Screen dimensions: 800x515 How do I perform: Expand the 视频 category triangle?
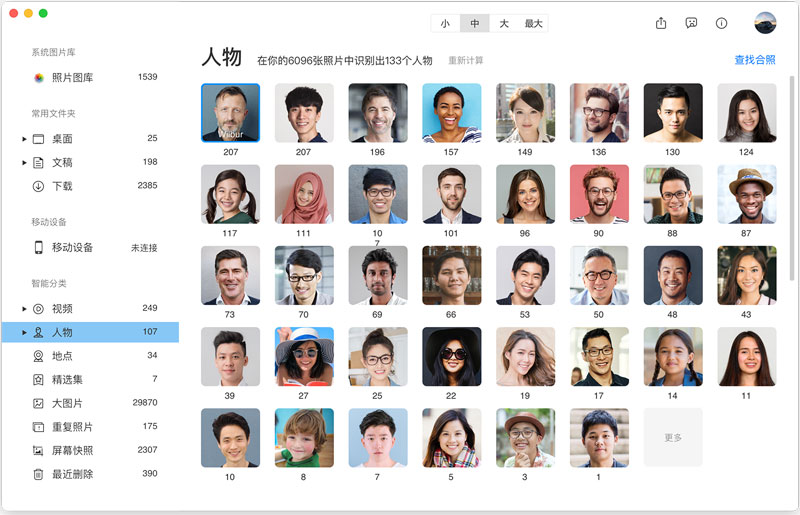click(x=24, y=309)
